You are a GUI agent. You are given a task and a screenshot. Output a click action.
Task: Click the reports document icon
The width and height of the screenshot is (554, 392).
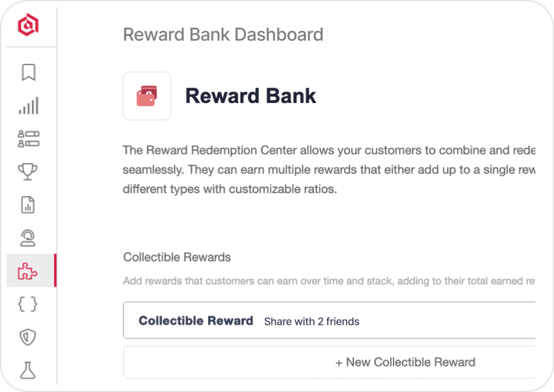[27, 205]
